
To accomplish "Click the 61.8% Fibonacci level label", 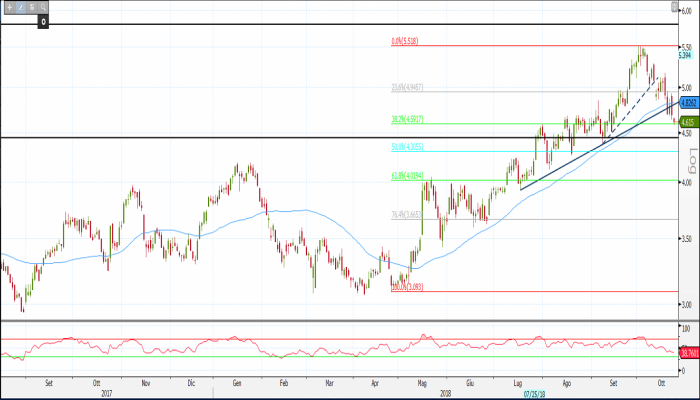I will point(405,176).
